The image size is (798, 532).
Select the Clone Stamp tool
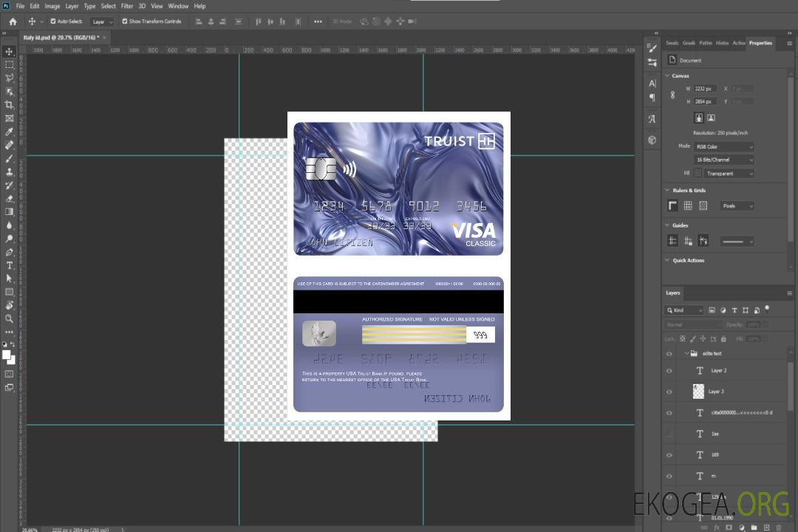(9, 172)
